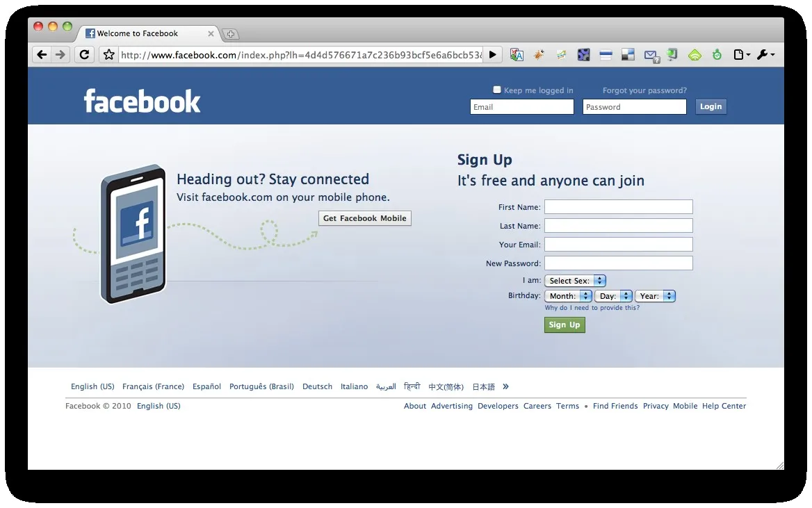812x508 pixels.
Task: Show more languages with the double chevron
Action: [505, 386]
